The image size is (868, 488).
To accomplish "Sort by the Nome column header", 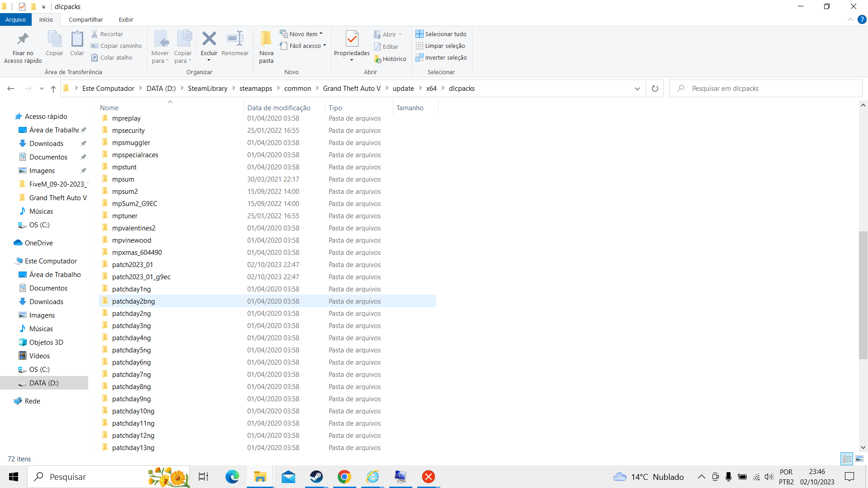I will coord(171,108).
